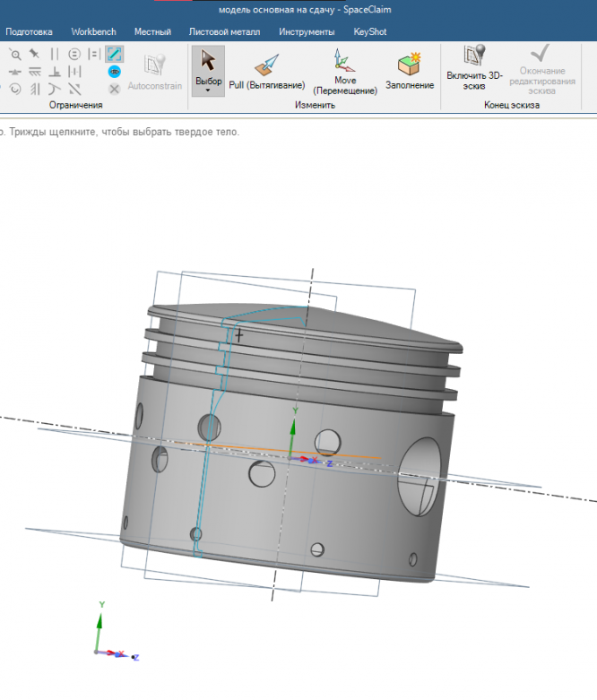Click the grey X delete constraints icon

click(115, 89)
